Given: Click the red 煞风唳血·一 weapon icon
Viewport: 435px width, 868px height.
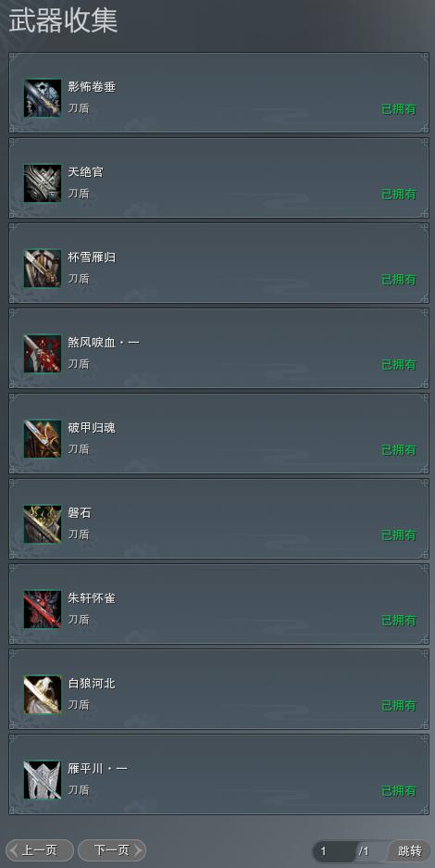Looking at the screenshot, I should click(43, 354).
